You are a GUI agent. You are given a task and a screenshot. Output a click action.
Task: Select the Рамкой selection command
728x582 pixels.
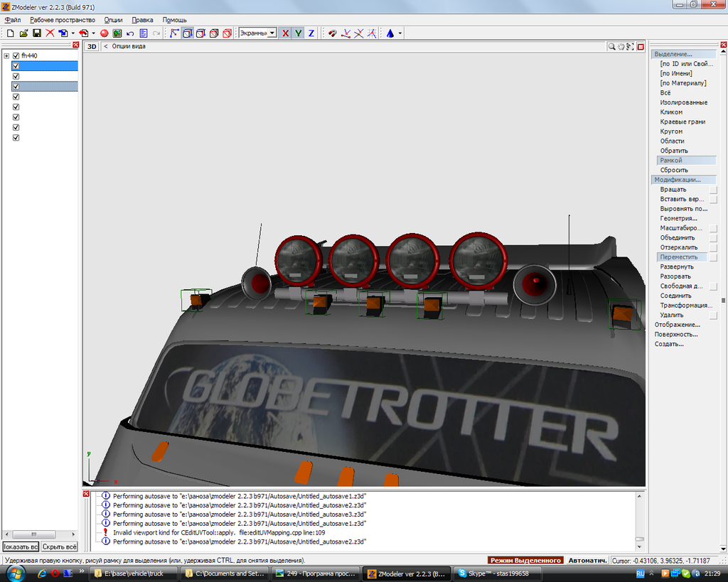tap(670, 161)
